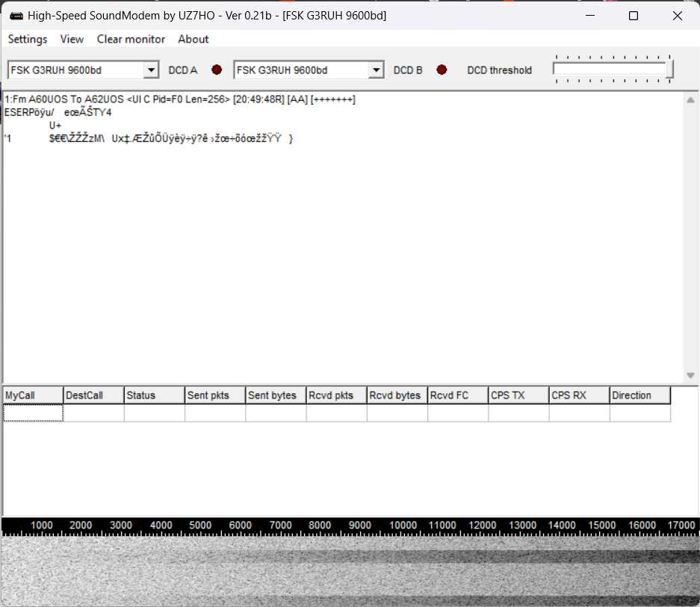This screenshot has width=700, height=607.
Task: Click the Sent bytes column header
Action: tap(276, 395)
